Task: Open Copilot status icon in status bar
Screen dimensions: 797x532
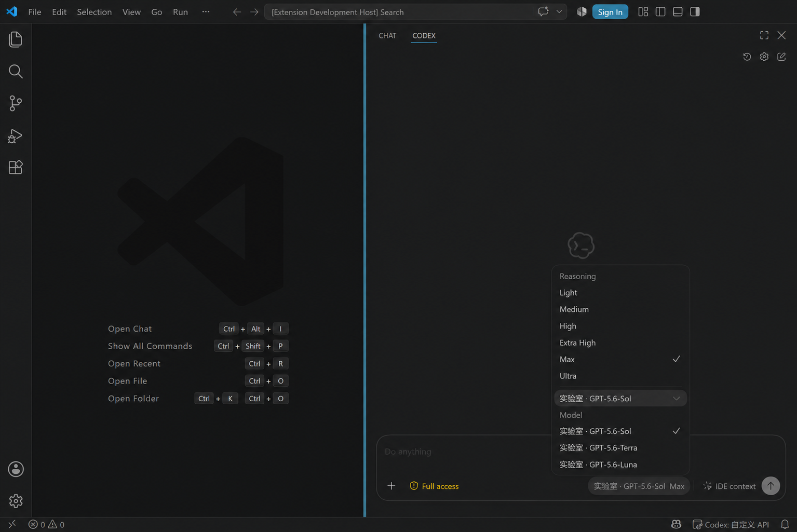Action: pyautogui.click(x=676, y=524)
